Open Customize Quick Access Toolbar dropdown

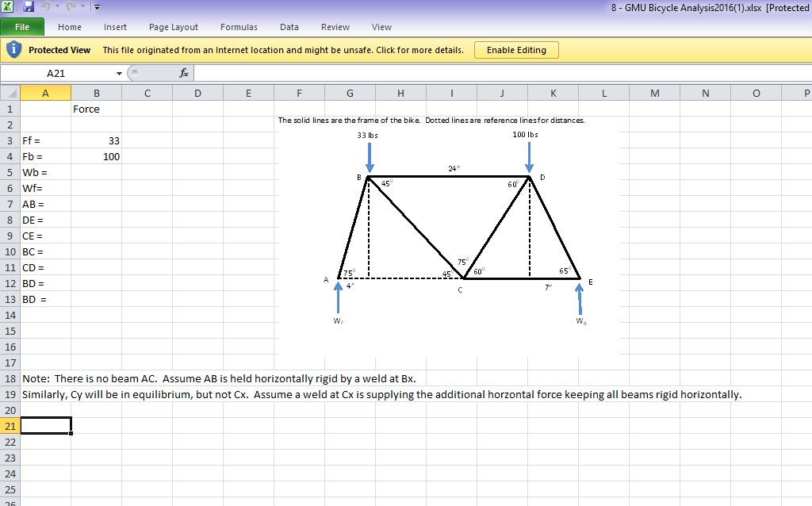click(x=97, y=7)
